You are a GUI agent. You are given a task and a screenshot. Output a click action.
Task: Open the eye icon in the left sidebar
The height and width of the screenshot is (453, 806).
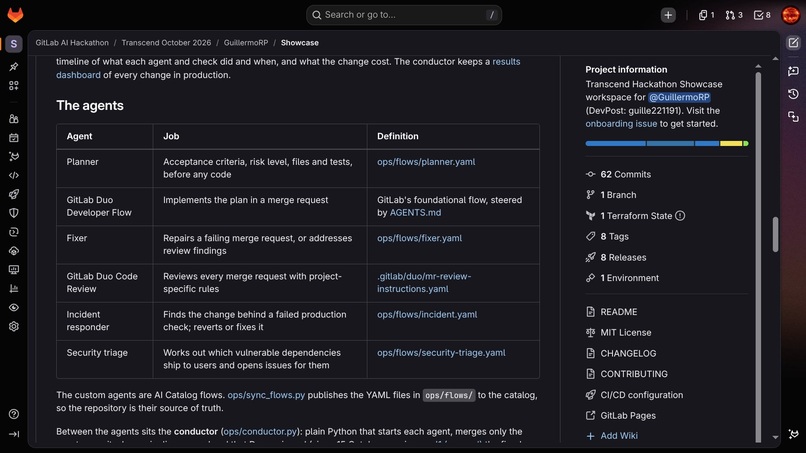(14, 307)
